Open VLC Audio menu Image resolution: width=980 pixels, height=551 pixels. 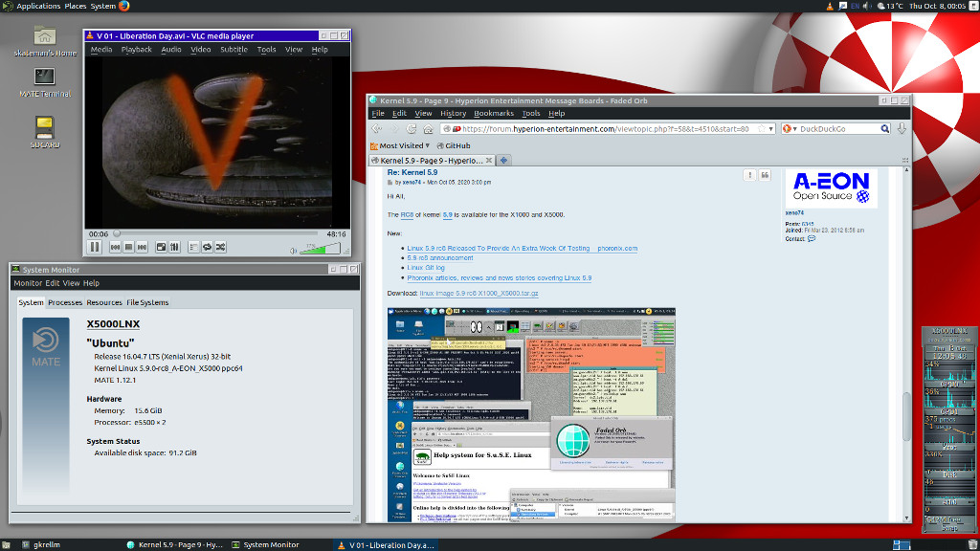pos(171,50)
